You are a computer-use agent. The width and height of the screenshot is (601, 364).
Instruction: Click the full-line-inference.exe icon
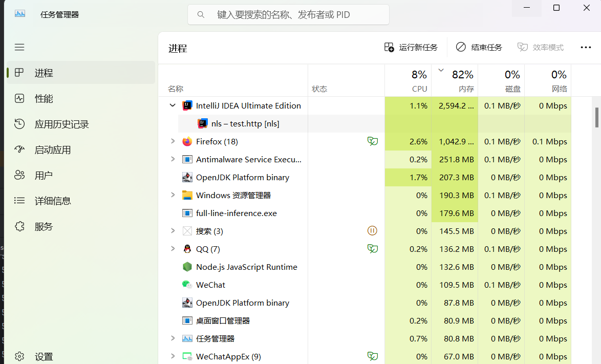187,213
